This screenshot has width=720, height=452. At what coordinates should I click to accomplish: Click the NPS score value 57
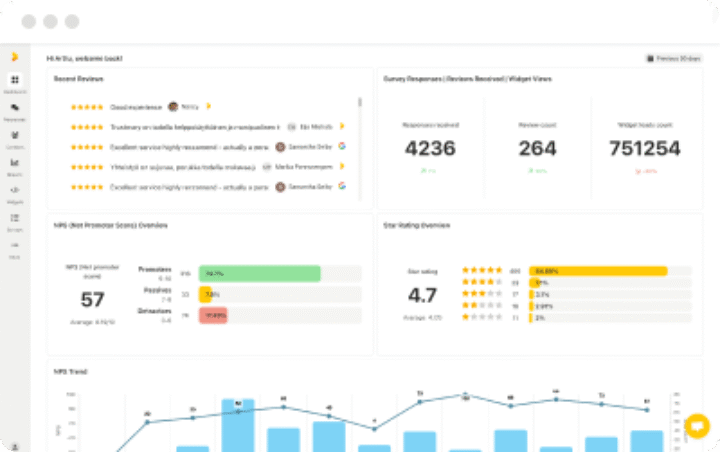[x=92, y=299]
